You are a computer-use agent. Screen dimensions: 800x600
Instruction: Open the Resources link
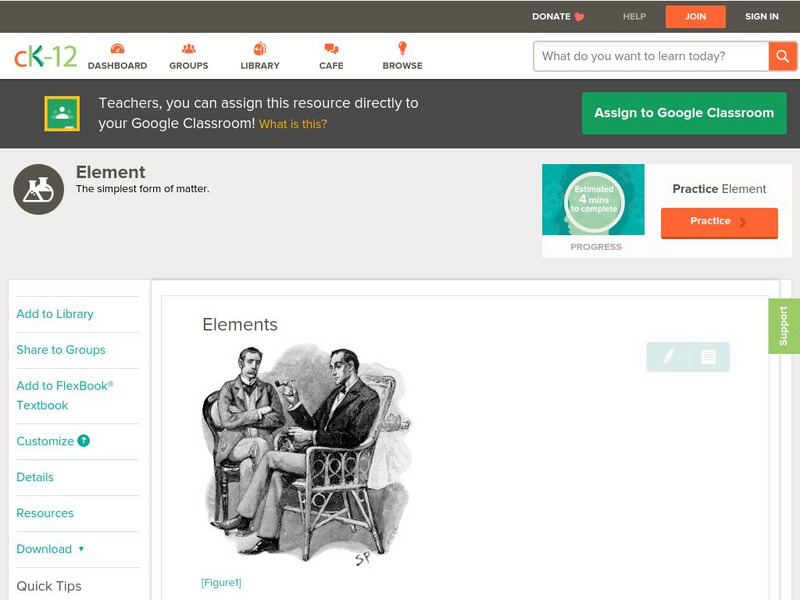[x=45, y=513]
